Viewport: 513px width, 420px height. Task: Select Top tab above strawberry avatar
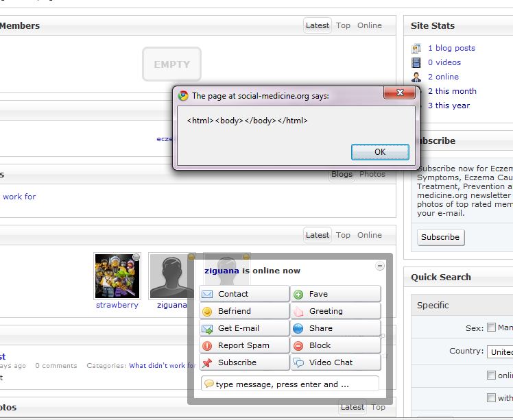[x=343, y=235]
